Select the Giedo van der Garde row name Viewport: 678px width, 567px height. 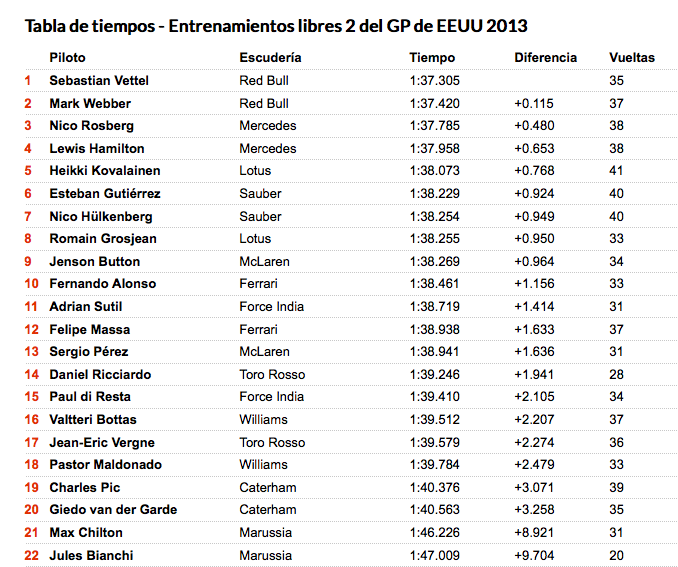tap(113, 509)
